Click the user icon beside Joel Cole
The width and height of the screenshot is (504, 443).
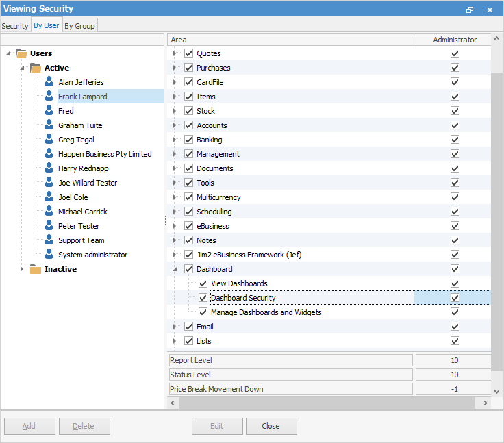tap(49, 197)
